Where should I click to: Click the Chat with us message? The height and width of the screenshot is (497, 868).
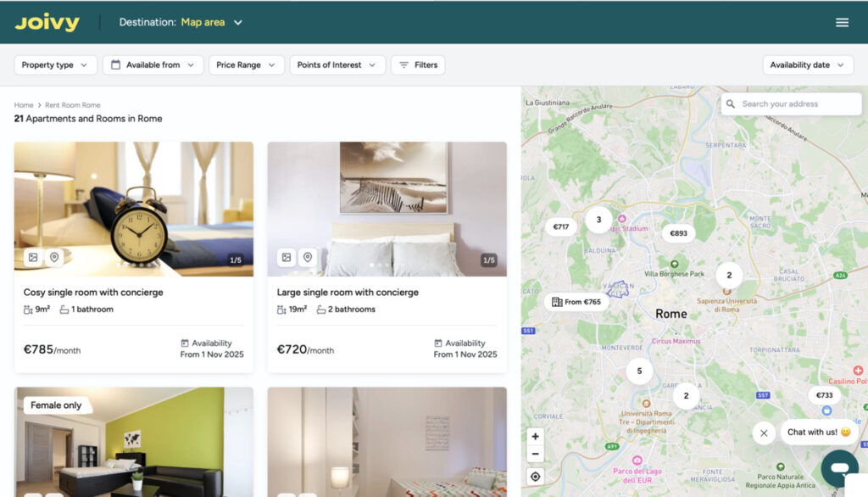coord(819,433)
